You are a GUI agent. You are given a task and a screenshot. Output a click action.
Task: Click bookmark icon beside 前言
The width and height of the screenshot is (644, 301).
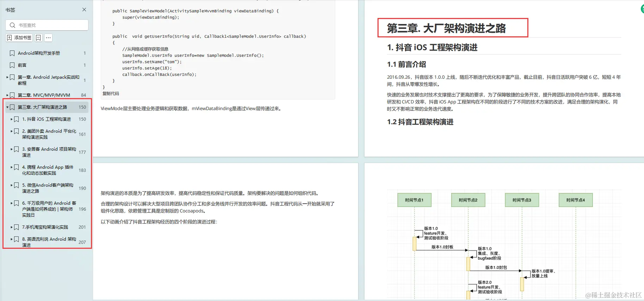click(x=12, y=65)
